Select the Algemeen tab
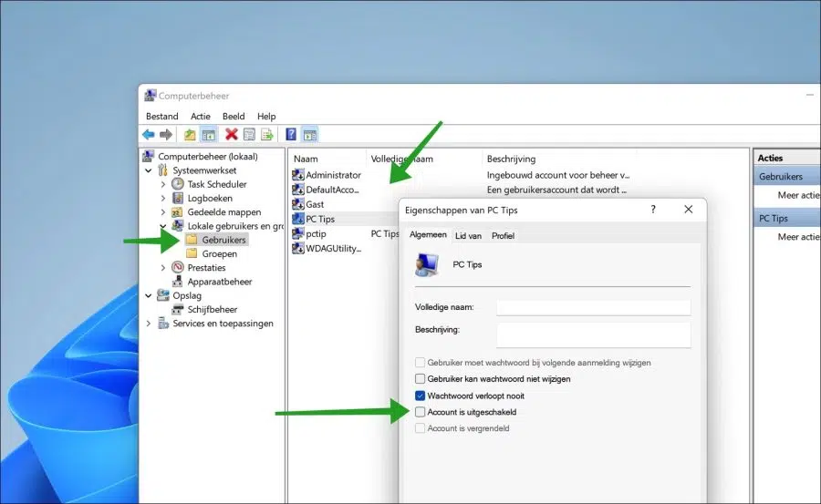Image resolution: width=821 pixels, height=504 pixels. click(428, 234)
